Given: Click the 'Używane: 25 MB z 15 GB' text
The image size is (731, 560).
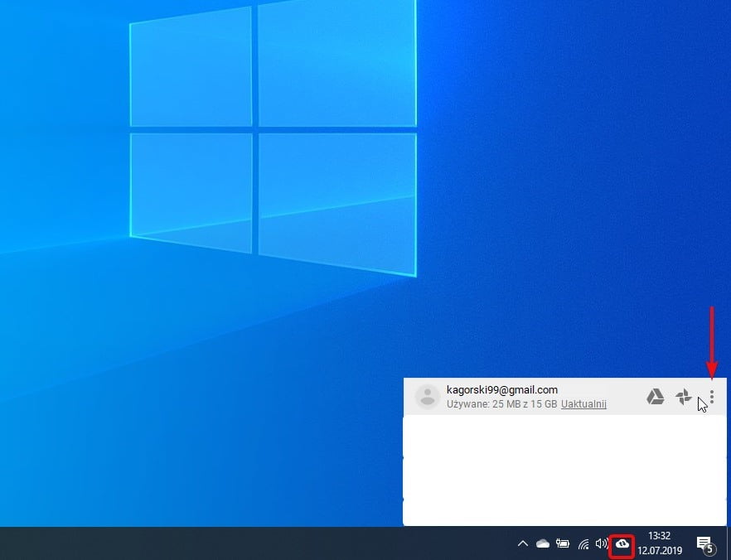Looking at the screenshot, I should (x=501, y=404).
